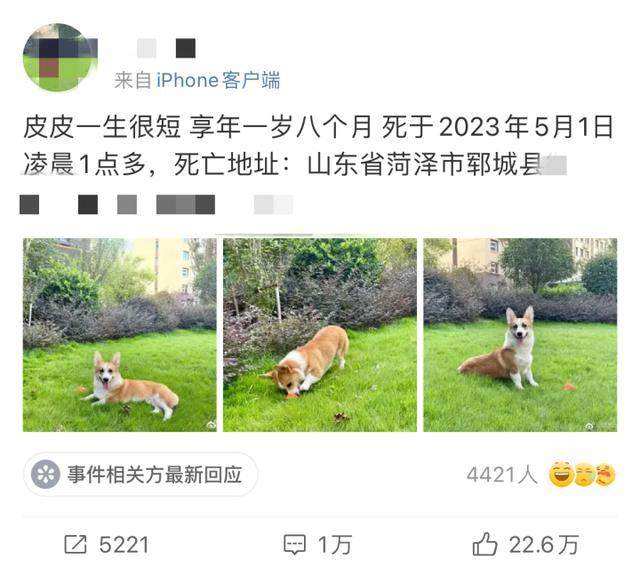Tap the blurred tags below the post text
This screenshot has width=640, height=566.
pyautogui.click(x=156, y=204)
